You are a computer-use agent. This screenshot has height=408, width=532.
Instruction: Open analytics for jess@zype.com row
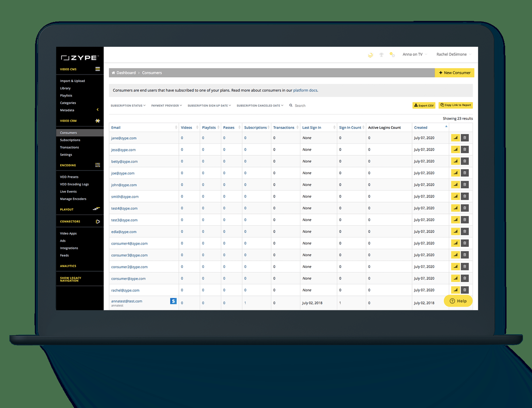455,150
